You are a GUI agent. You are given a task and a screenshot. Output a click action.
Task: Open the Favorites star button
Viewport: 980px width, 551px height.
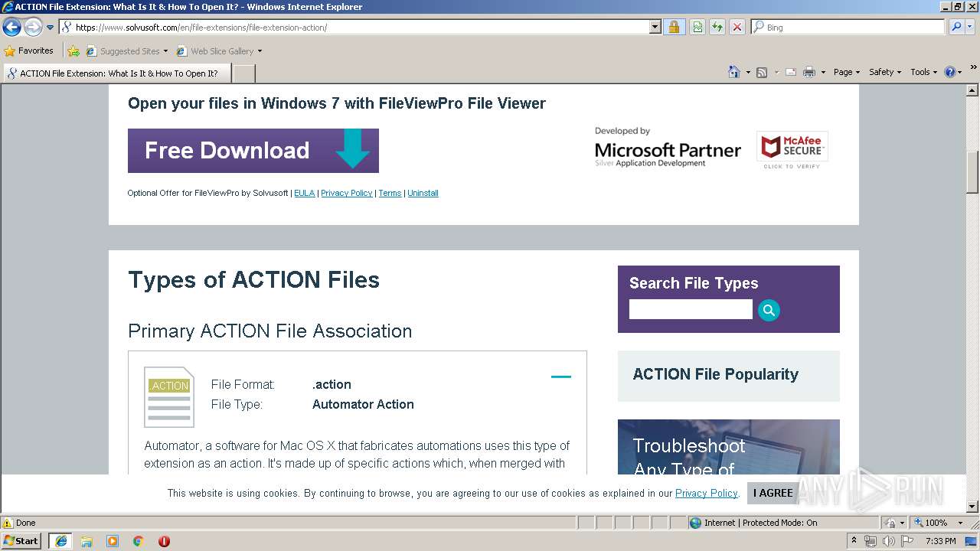click(x=29, y=51)
